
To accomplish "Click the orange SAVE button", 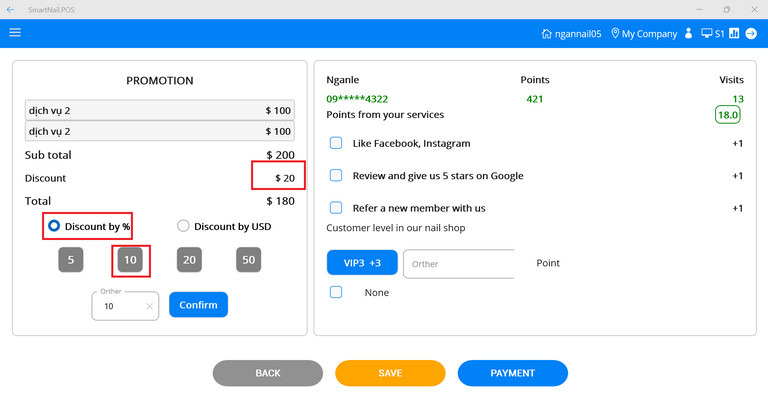I will [390, 373].
